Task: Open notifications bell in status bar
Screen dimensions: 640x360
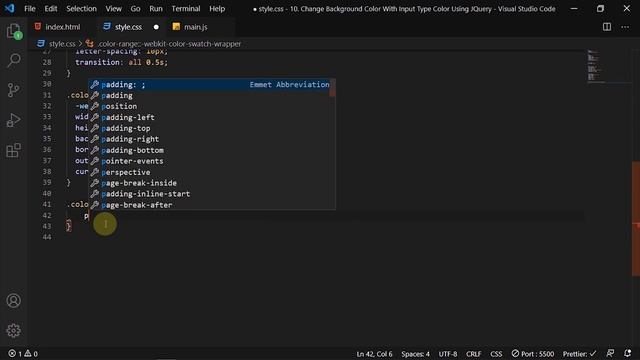Action: pos(627,353)
